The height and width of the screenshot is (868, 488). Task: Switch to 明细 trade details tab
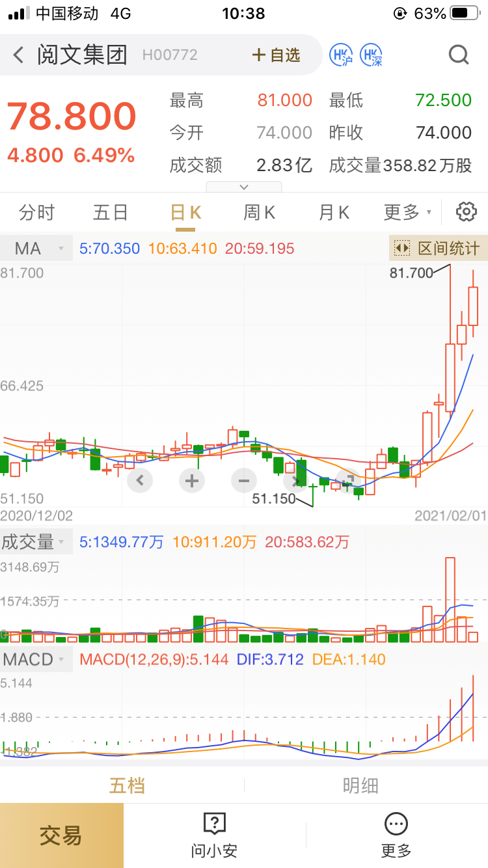point(360,786)
